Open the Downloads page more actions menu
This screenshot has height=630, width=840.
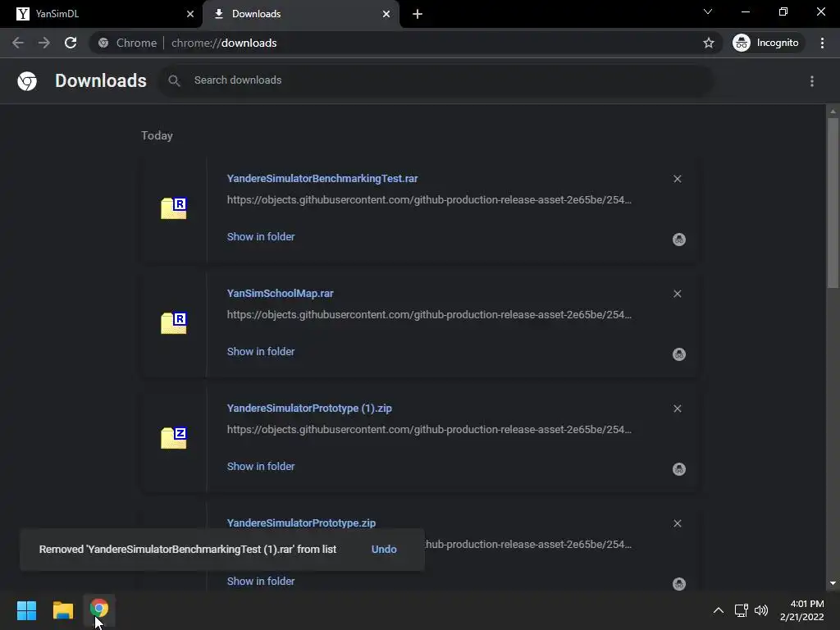[x=811, y=81]
